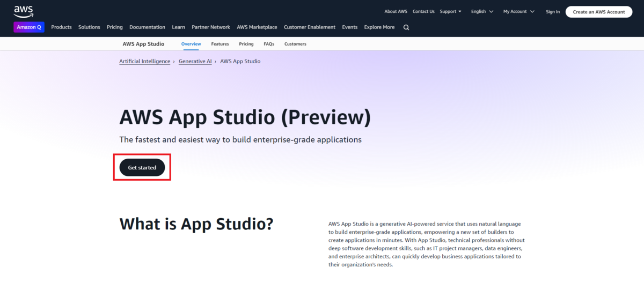Open the Partner Network menu

[x=211, y=27]
